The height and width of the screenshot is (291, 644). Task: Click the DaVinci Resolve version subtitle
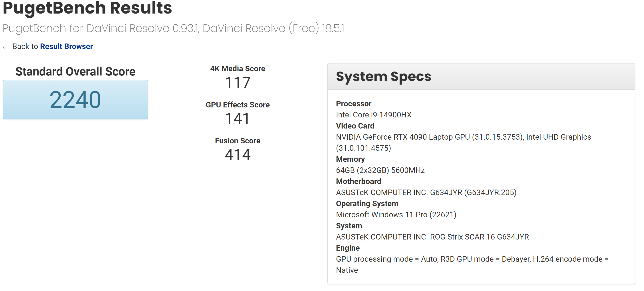coord(173,28)
